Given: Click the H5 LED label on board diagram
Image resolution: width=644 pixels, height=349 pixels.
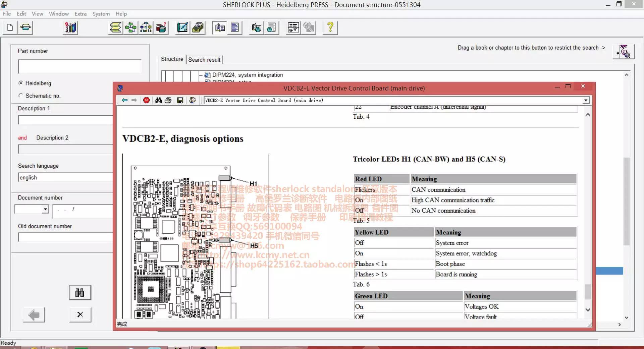Looking at the screenshot, I should tap(254, 246).
